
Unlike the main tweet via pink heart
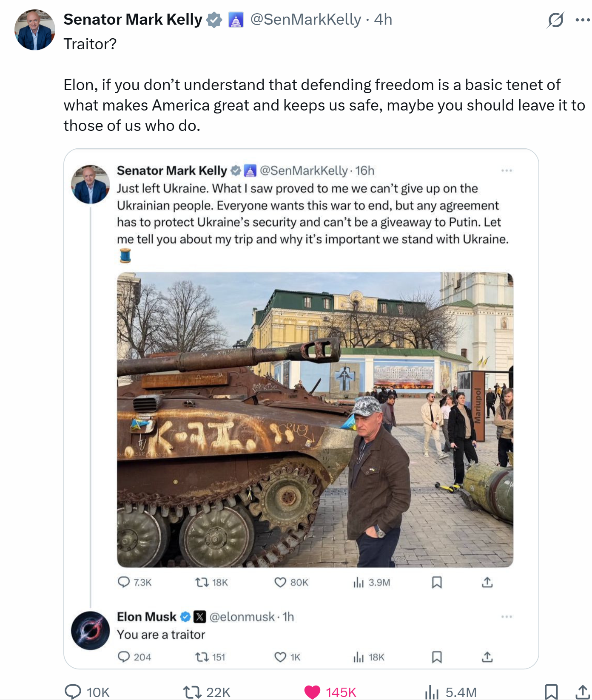pyautogui.click(x=313, y=691)
